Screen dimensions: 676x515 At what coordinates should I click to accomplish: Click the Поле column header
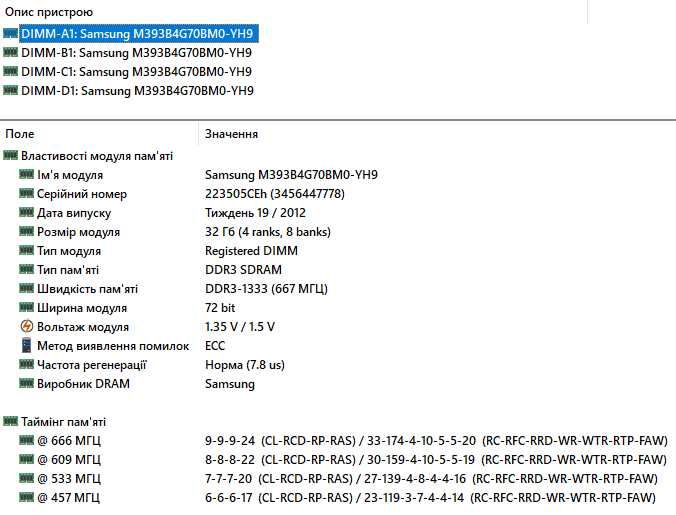tap(20, 134)
